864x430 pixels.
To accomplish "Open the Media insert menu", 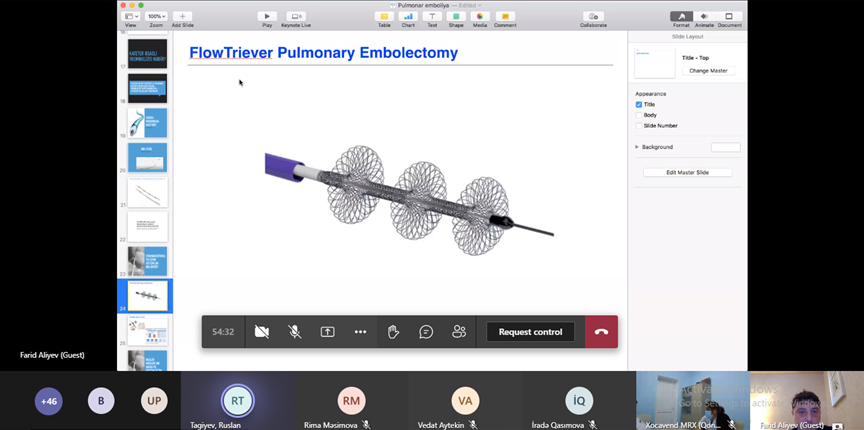I will (x=480, y=17).
